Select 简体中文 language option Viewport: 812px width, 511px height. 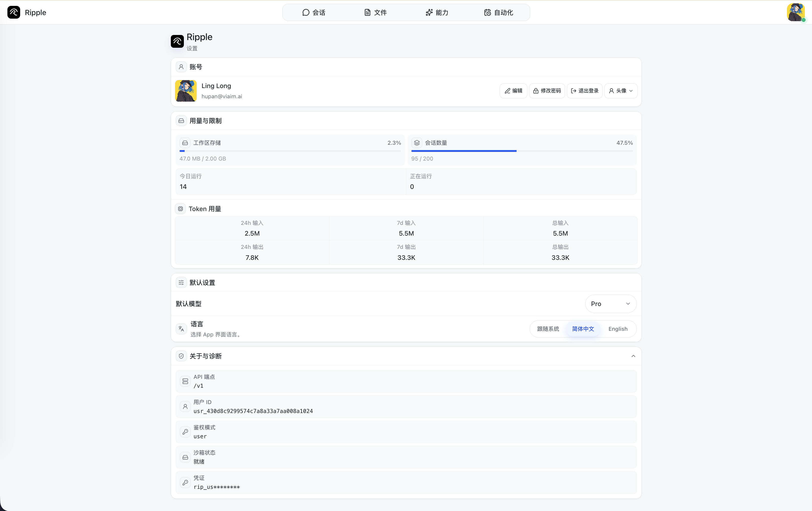coord(583,329)
